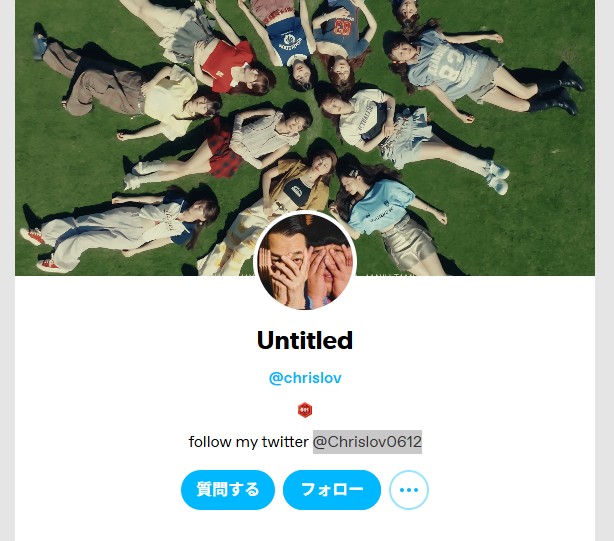Screen dimensions: 614x541
Task: Click the 'follow my twitter' bio text
Action: click(249, 442)
